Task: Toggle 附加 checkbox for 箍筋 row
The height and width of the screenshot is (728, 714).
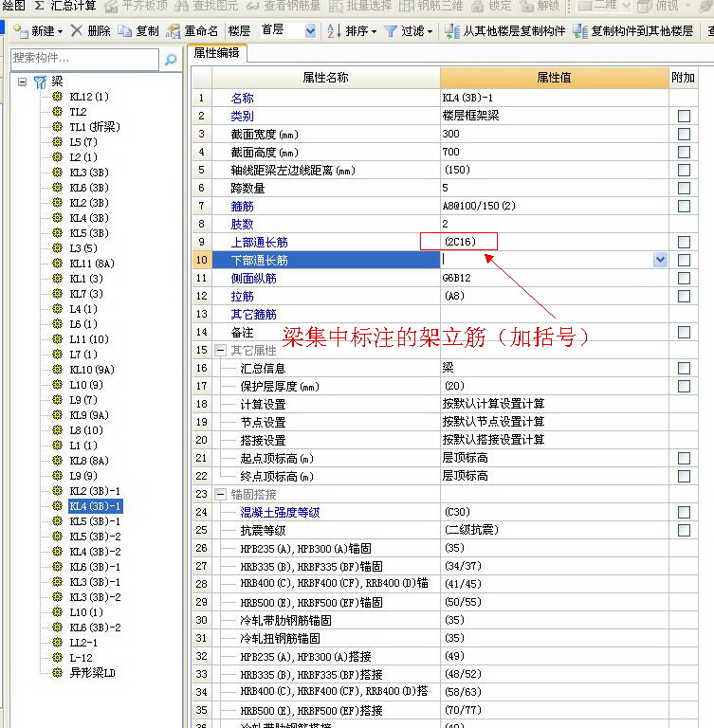Action: coord(684,206)
